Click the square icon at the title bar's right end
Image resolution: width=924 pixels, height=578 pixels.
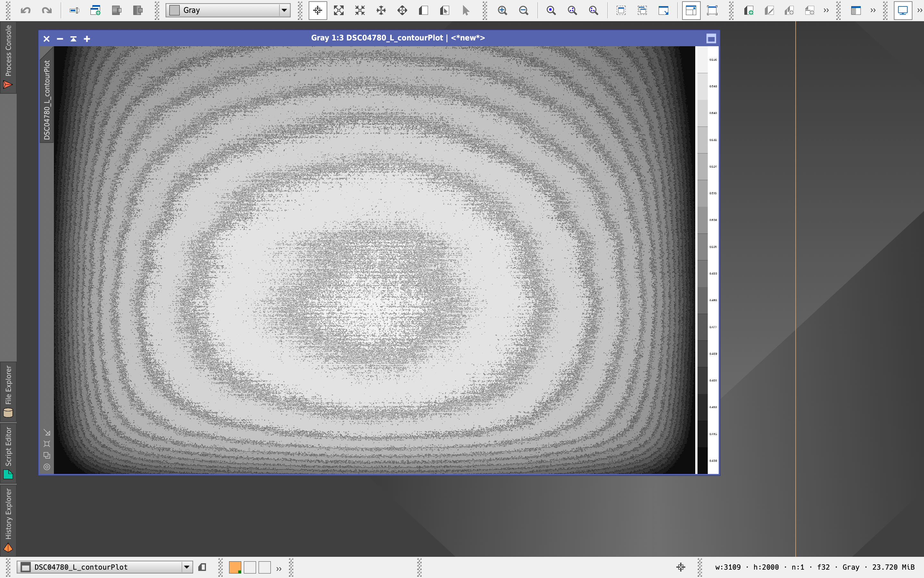coord(711,39)
